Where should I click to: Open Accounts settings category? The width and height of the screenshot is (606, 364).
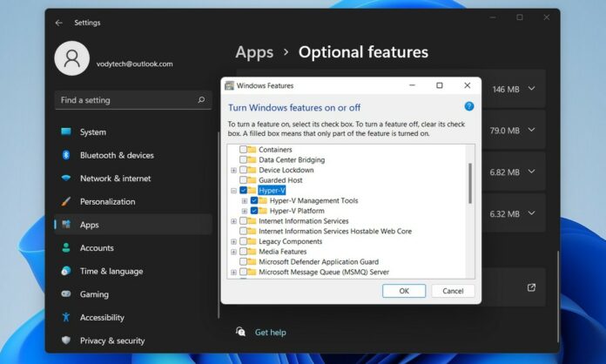tap(133, 248)
